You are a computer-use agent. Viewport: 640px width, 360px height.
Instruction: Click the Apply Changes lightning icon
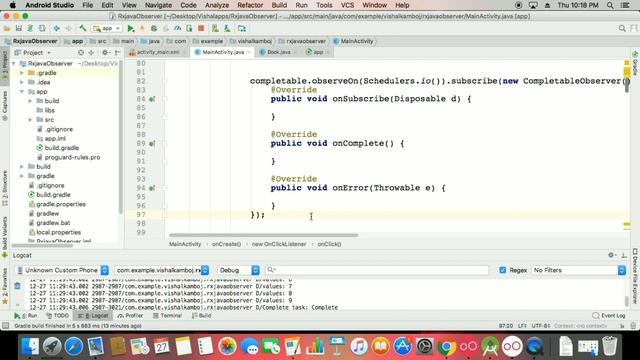(x=142, y=29)
